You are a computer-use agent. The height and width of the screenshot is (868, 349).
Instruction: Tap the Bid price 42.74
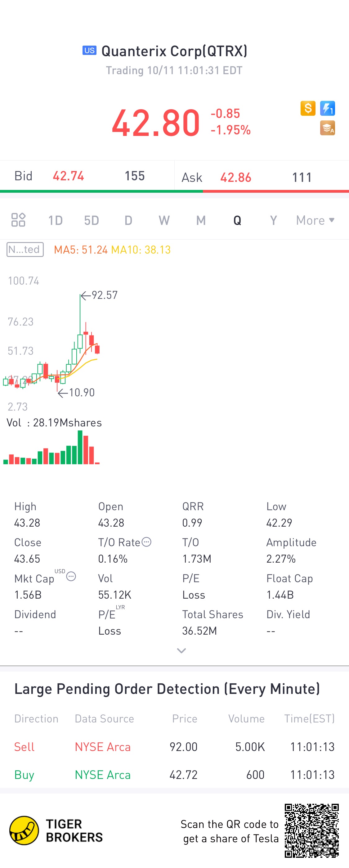click(68, 176)
